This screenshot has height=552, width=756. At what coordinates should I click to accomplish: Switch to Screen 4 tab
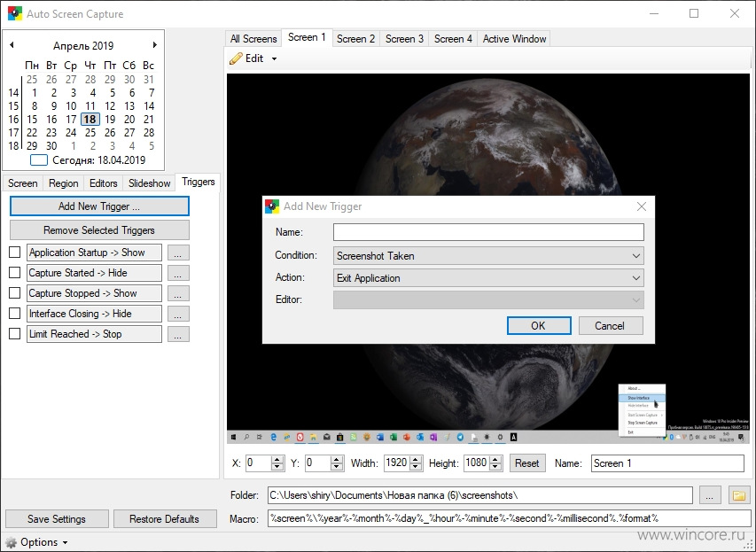[453, 39]
